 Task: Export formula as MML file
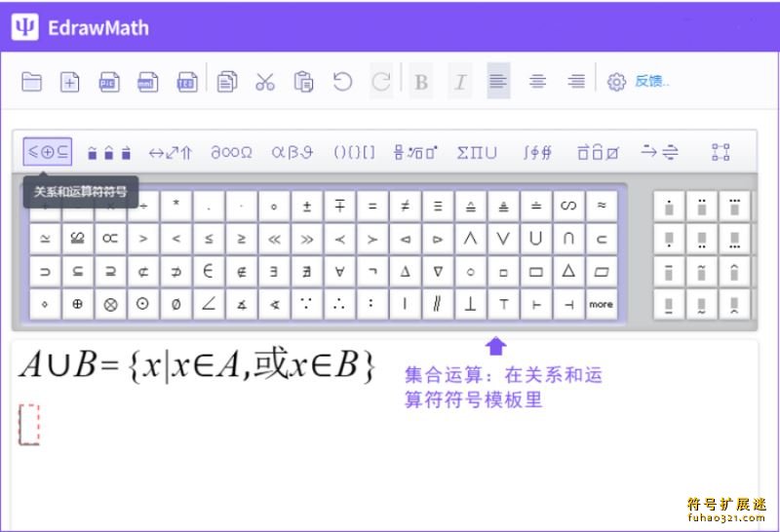click(x=148, y=82)
